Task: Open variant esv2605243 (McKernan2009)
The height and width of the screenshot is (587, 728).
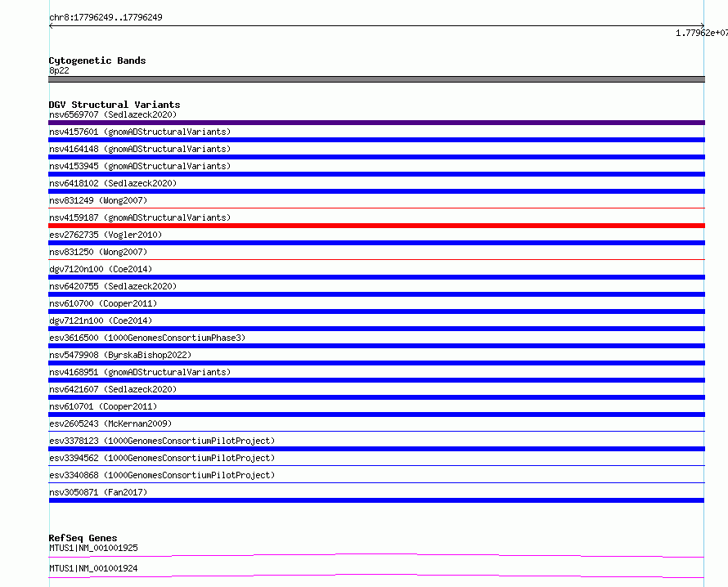Action: tap(110, 423)
